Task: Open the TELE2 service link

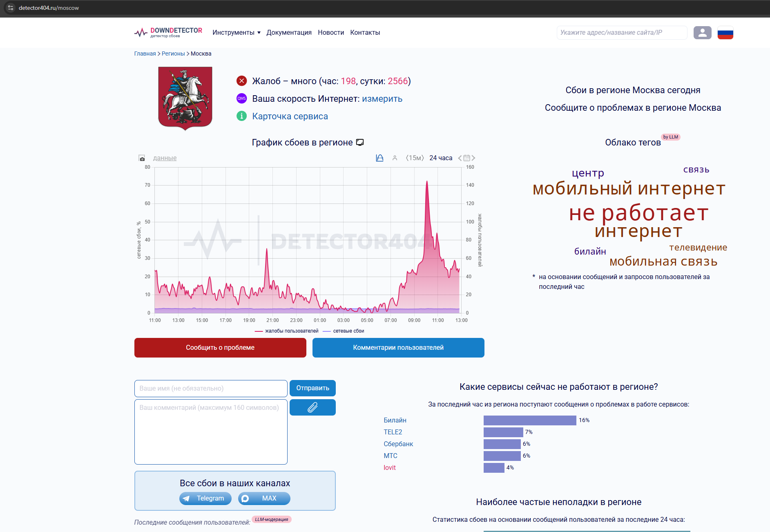Action: pos(393,432)
